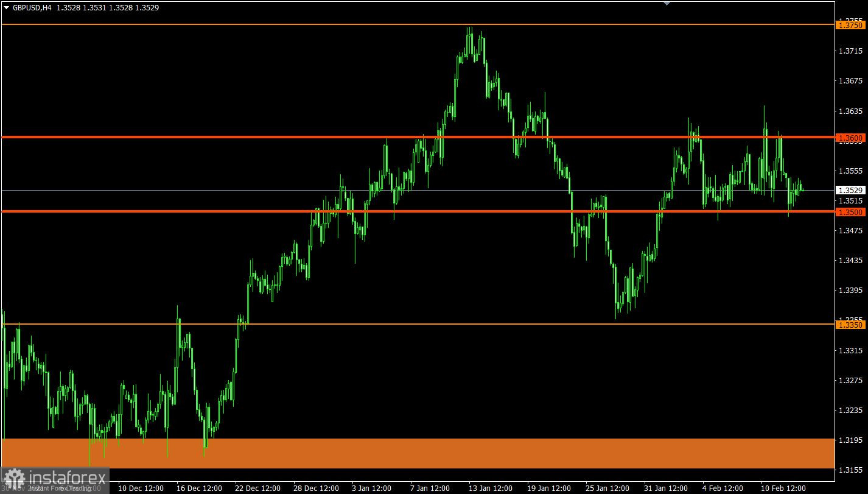
Task: Click the 1.3715 price axis value
Action: [x=850, y=51]
